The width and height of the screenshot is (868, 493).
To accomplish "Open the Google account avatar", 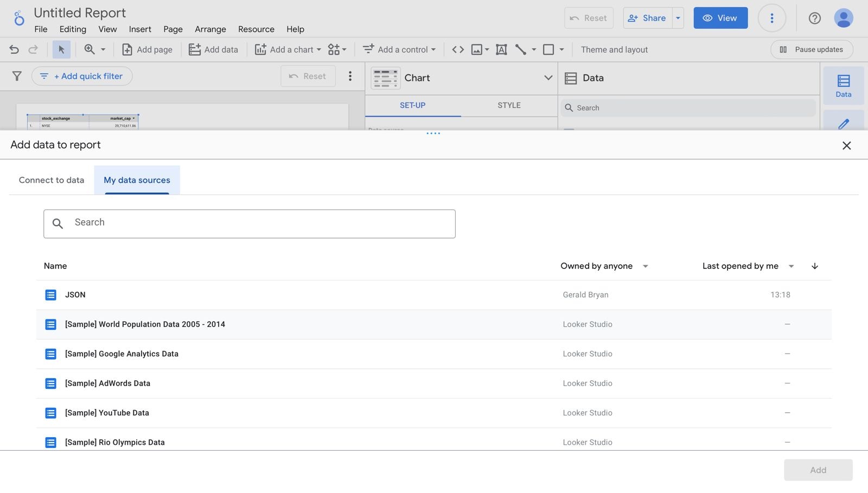I will point(843,18).
